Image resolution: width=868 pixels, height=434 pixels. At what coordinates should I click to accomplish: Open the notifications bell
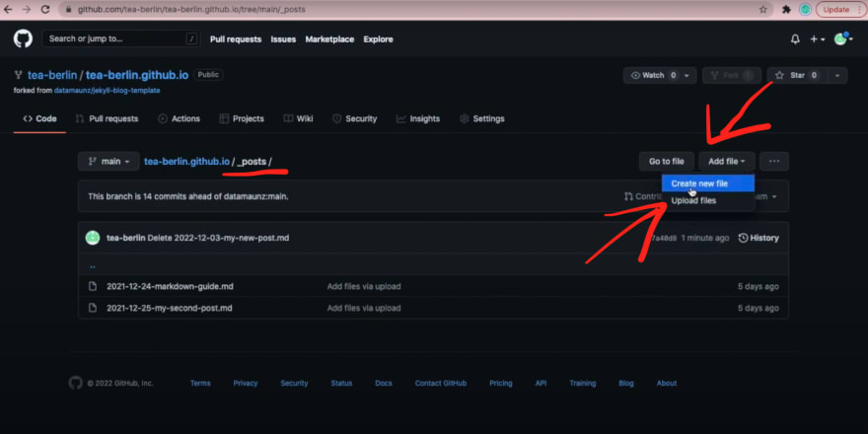[795, 39]
